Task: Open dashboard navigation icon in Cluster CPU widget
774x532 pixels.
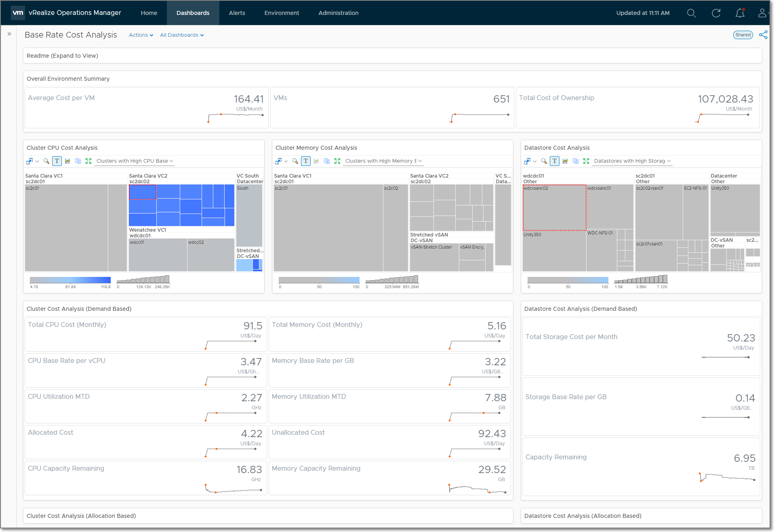Action: tap(29, 161)
